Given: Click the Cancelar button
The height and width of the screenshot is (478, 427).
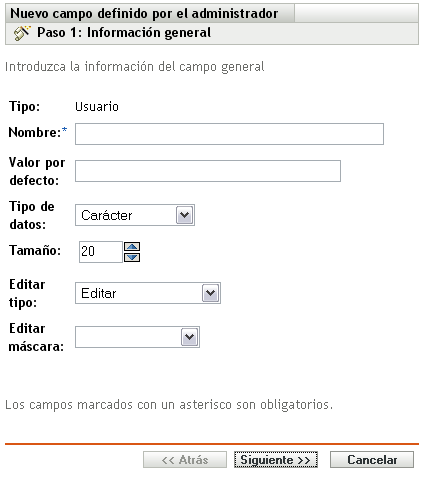Looking at the screenshot, I should pyautogui.click(x=372, y=460).
